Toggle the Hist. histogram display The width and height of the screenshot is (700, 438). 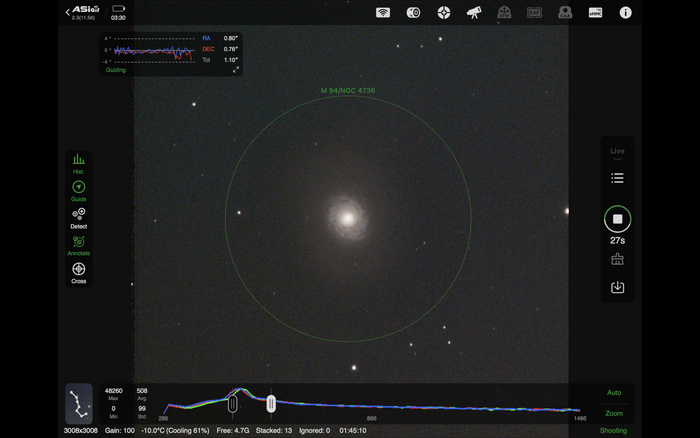click(78, 163)
